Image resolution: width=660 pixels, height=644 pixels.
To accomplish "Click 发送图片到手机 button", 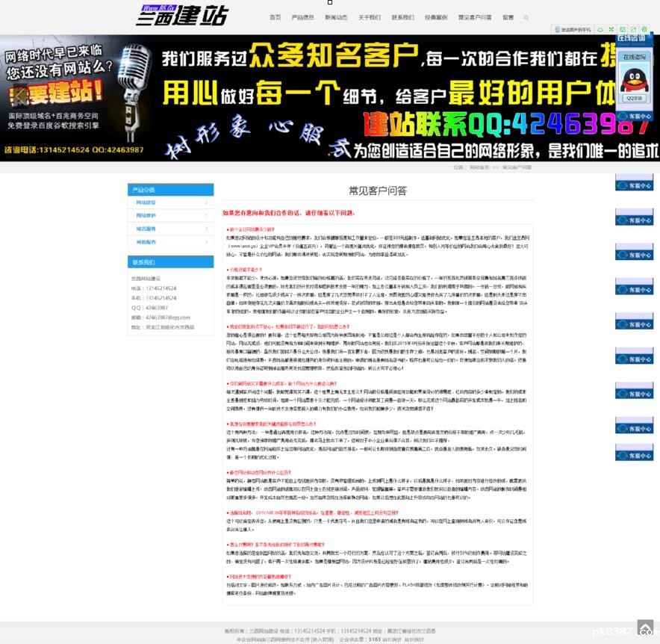I will pos(573,30).
